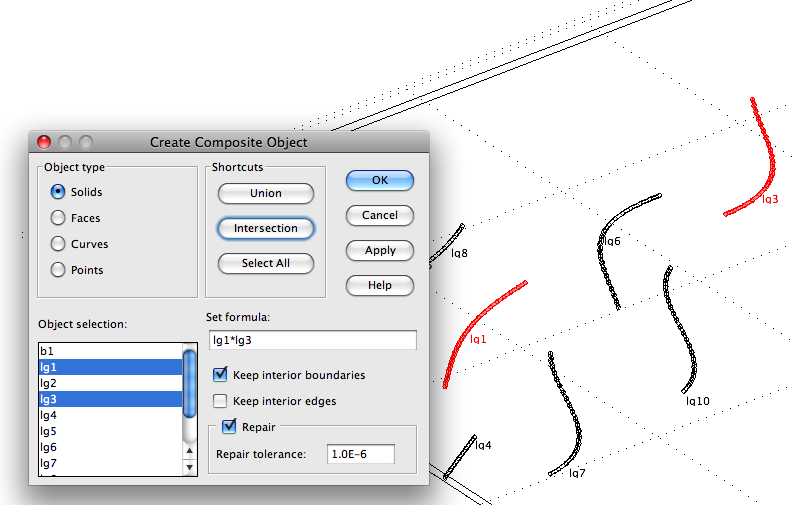Uncheck the Repair checkbox
Image resolution: width=792 pixels, height=505 pixels.
(229, 427)
